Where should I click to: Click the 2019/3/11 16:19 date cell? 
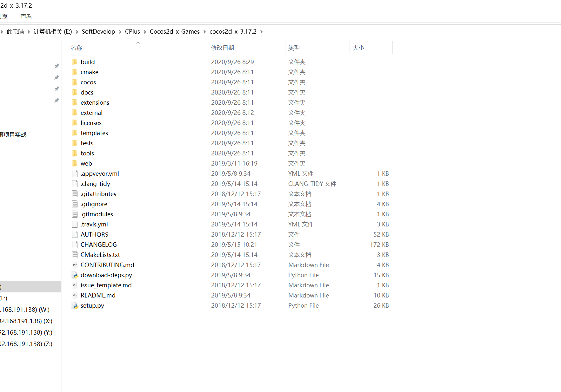point(234,163)
